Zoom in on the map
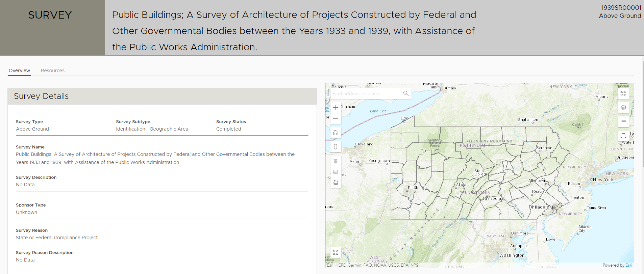 coord(336,108)
